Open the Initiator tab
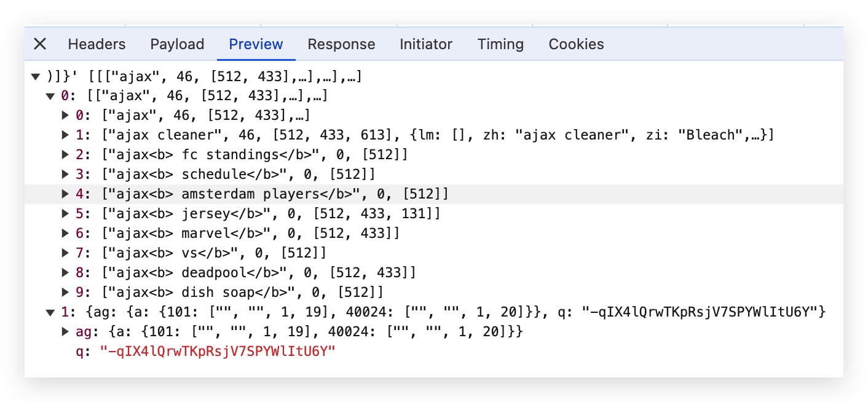 point(426,44)
